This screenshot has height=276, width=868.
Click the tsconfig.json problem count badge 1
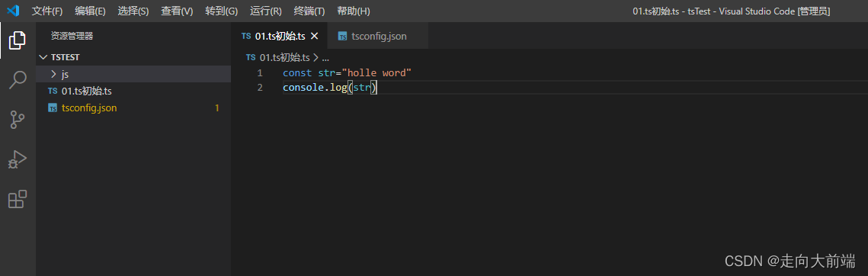217,108
